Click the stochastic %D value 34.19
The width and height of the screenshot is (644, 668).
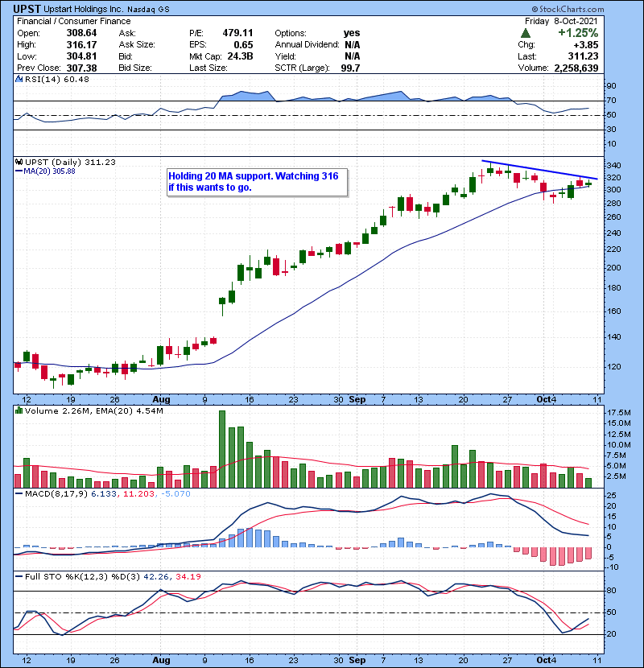[x=188, y=577]
